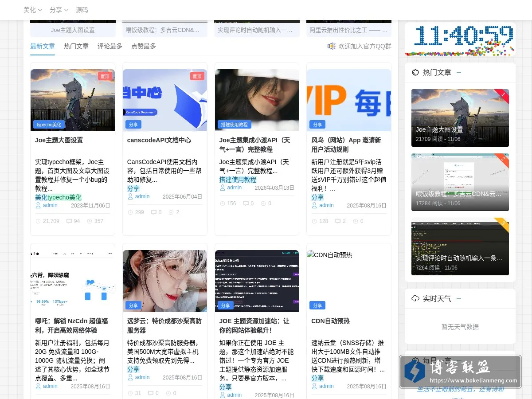This screenshot has height=399, width=532.
Task: Open hot article Joe主题大图设置 in sidebar
Action: coord(460,118)
